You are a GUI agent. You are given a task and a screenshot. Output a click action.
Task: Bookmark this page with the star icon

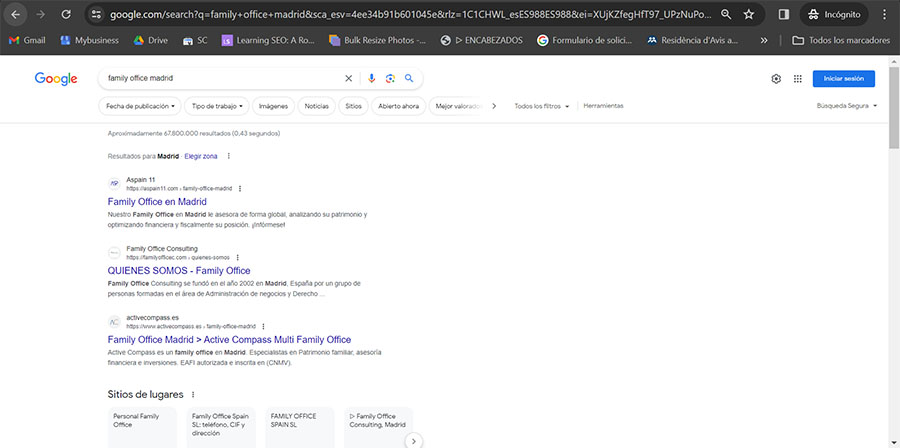coord(748,14)
